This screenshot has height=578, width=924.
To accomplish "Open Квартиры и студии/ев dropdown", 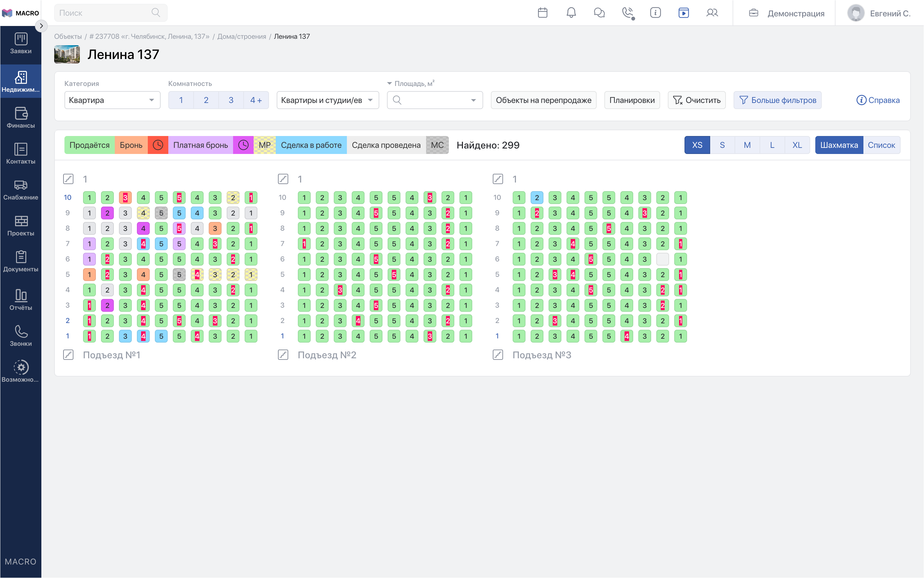I will tap(327, 100).
